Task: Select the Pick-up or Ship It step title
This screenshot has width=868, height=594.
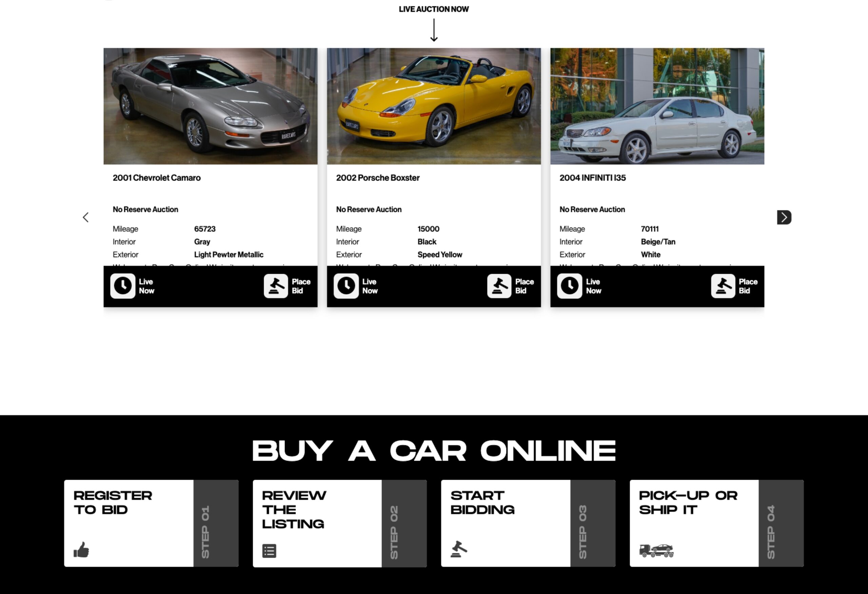Action: click(x=688, y=502)
